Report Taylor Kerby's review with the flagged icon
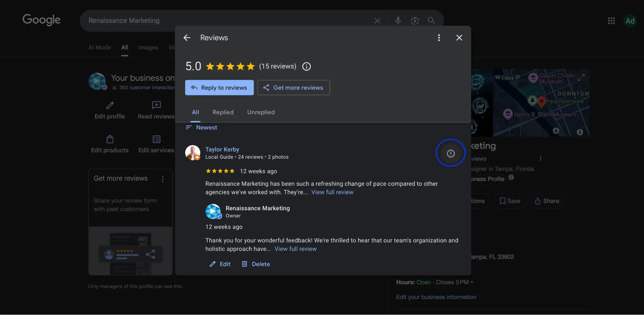The width and height of the screenshot is (644, 315). 450,153
